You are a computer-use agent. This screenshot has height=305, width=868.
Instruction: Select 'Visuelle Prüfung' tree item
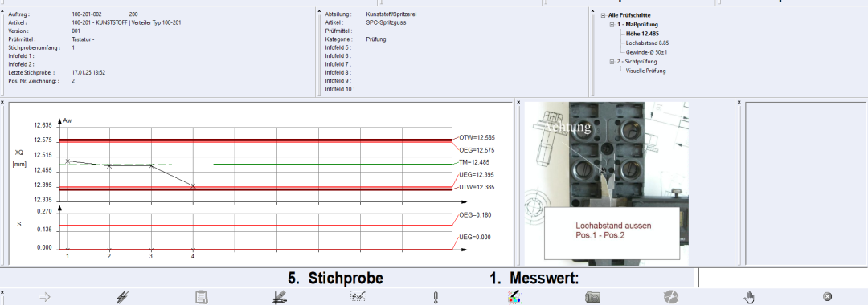point(645,71)
